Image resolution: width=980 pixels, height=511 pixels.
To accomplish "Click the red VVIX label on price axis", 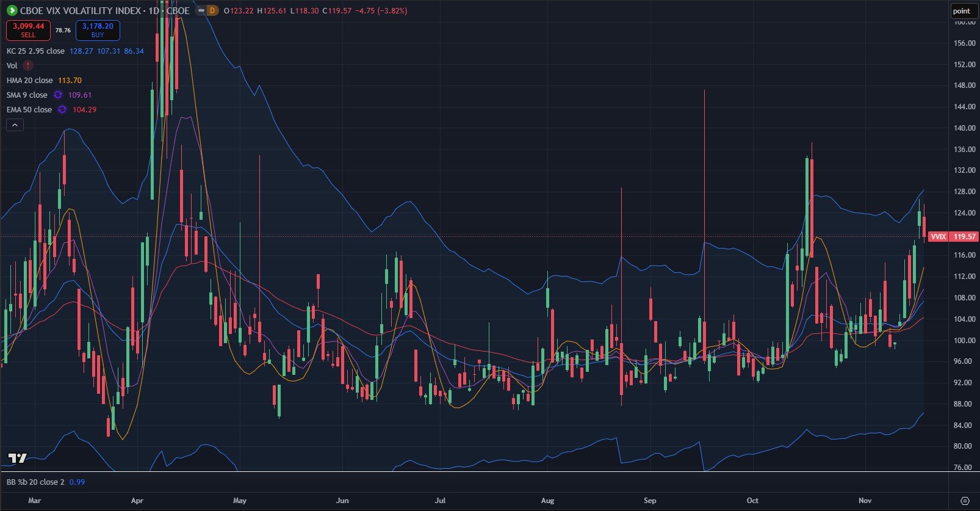I will click(938, 236).
